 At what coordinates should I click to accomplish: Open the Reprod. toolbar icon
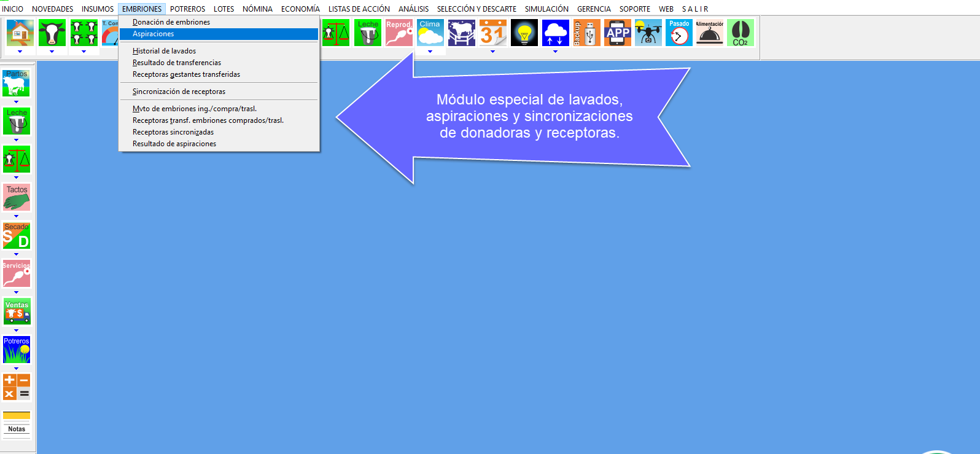(399, 33)
